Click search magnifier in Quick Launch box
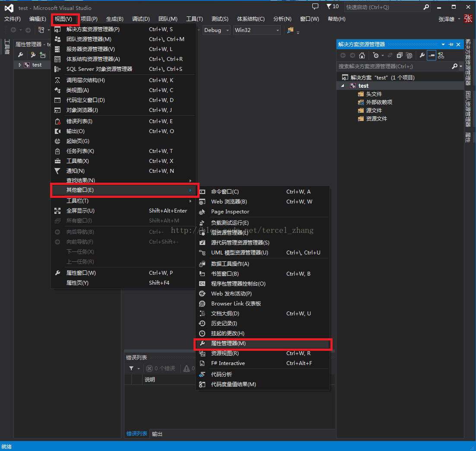This screenshot has height=451, width=476. click(x=426, y=7)
